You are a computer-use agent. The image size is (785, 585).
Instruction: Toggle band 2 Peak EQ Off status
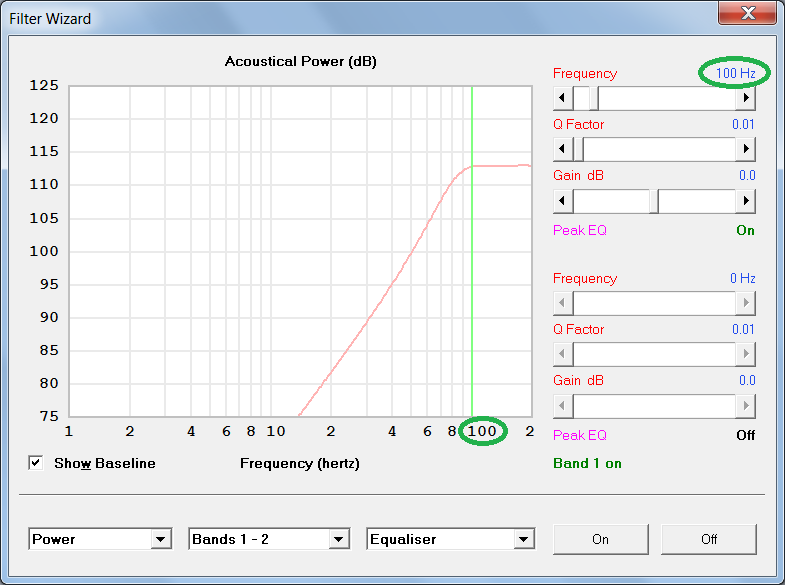coord(745,435)
